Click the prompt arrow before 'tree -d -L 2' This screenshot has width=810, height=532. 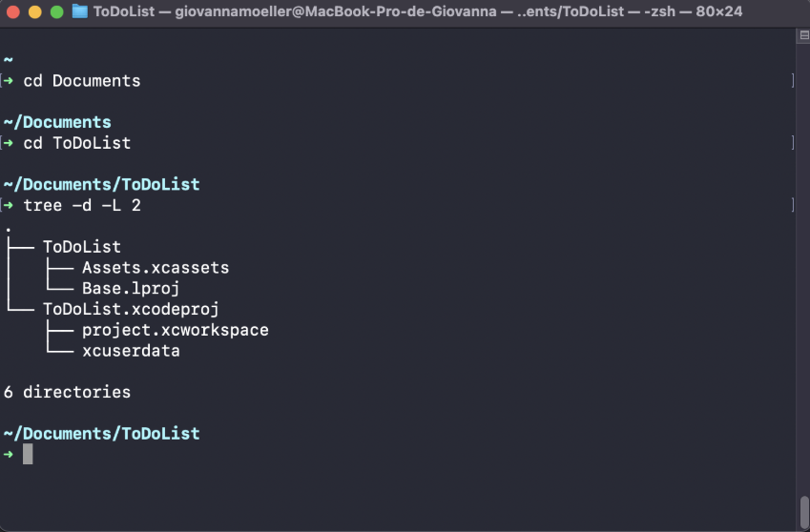point(9,205)
